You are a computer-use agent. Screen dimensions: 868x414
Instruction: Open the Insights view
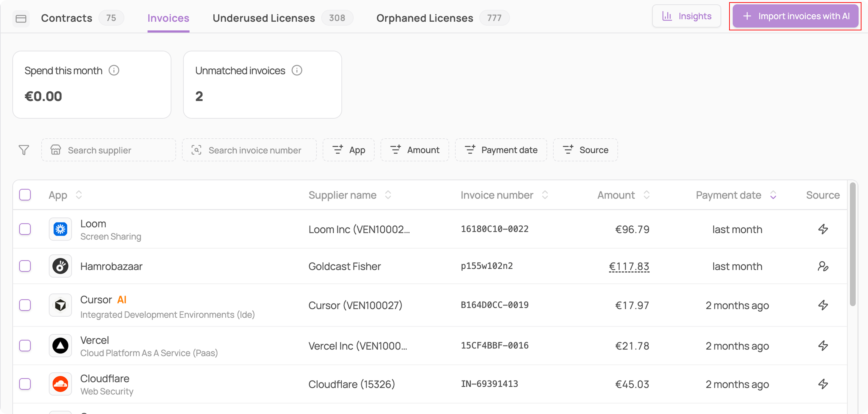pyautogui.click(x=686, y=16)
